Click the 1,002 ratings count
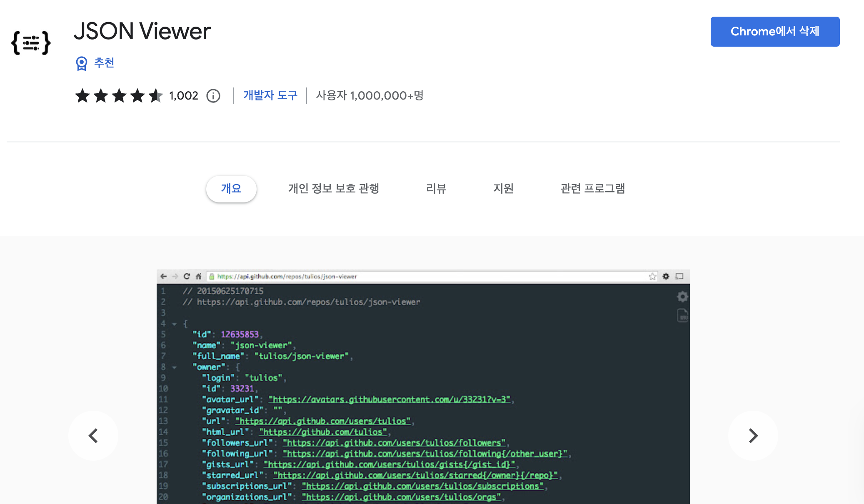Viewport: 864px width, 504px height. [184, 96]
